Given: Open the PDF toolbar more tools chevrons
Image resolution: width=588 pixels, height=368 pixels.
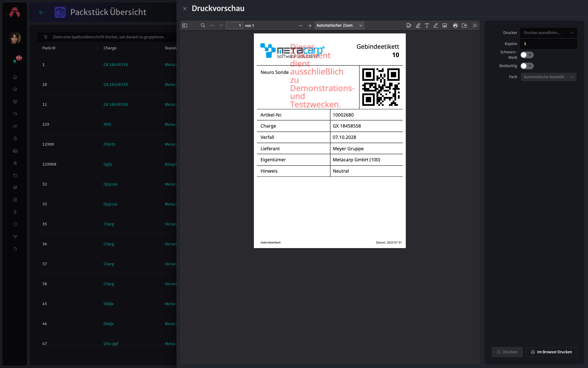Looking at the screenshot, I should click(475, 25).
